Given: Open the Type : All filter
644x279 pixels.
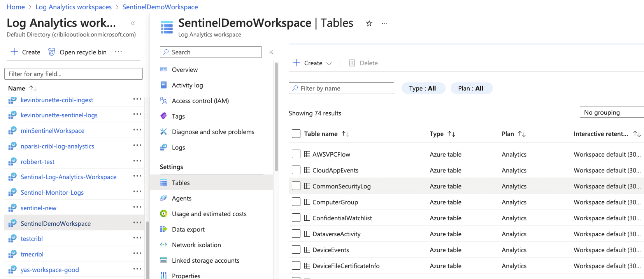Looking at the screenshot, I should [422, 89].
